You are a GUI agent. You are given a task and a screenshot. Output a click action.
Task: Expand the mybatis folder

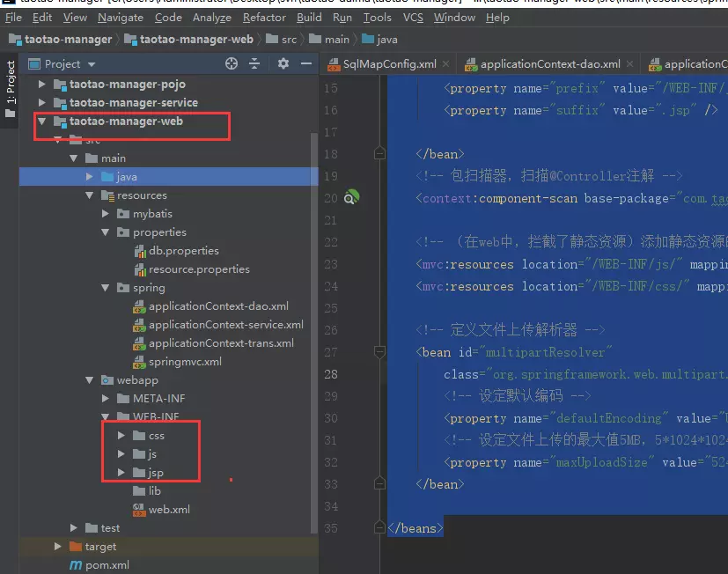pyautogui.click(x=105, y=214)
